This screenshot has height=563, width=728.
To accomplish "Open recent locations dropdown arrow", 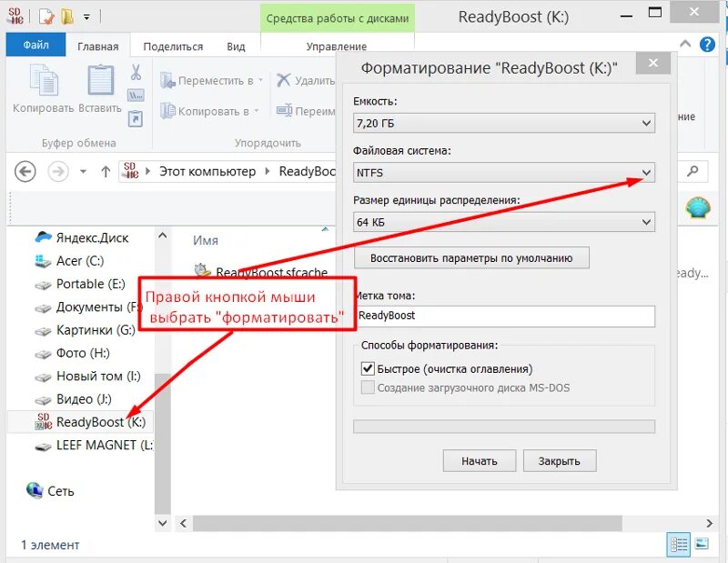I will point(83,171).
